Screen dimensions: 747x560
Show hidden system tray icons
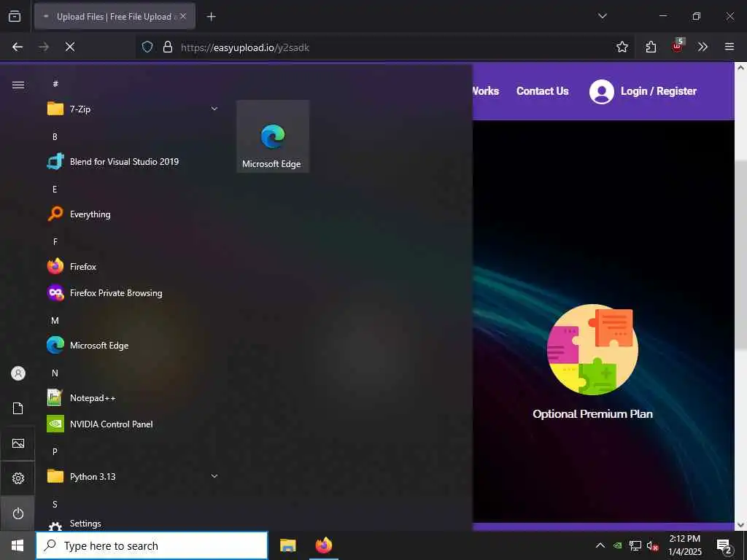click(x=600, y=545)
